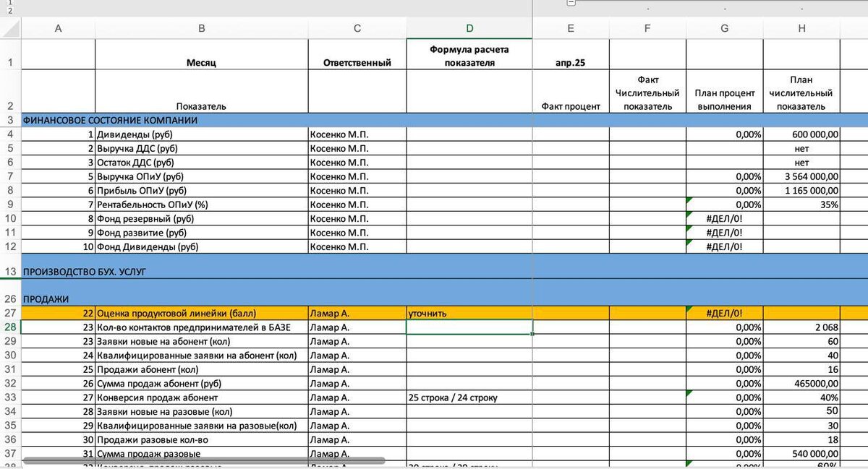This screenshot has width=868, height=469.
Task: Click 'Сумма продаж абонент (руб)' cell
Action: 202,384
